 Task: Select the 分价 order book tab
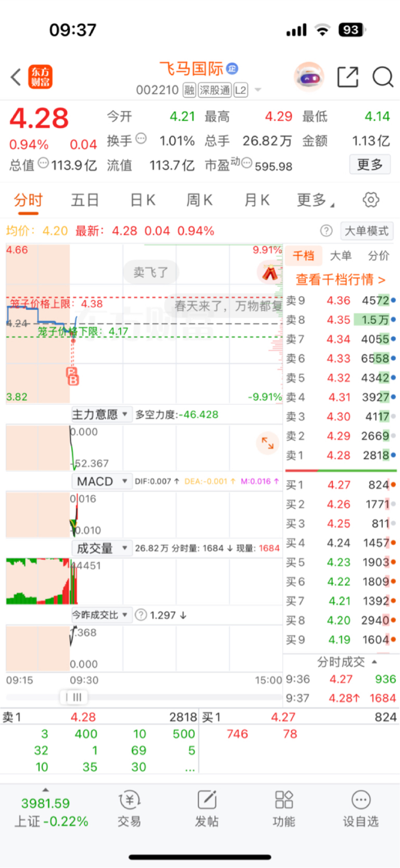(379, 255)
